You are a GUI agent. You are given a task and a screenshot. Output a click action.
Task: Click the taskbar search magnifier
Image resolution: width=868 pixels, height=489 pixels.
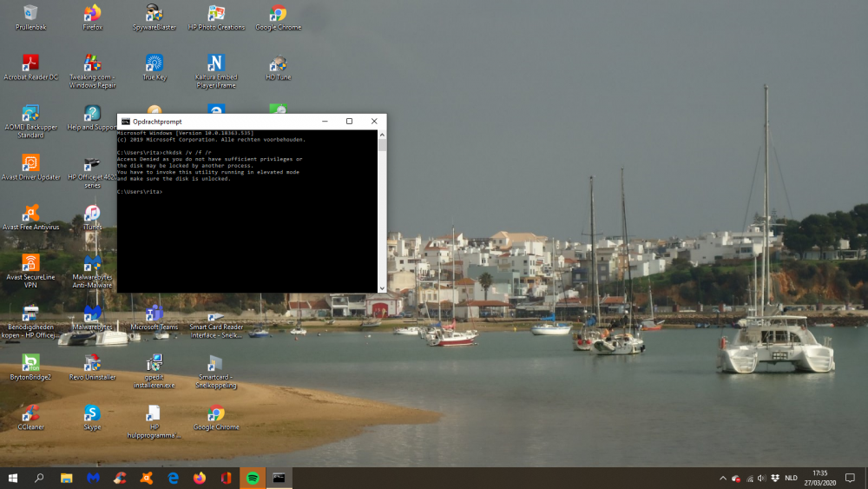coord(39,478)
